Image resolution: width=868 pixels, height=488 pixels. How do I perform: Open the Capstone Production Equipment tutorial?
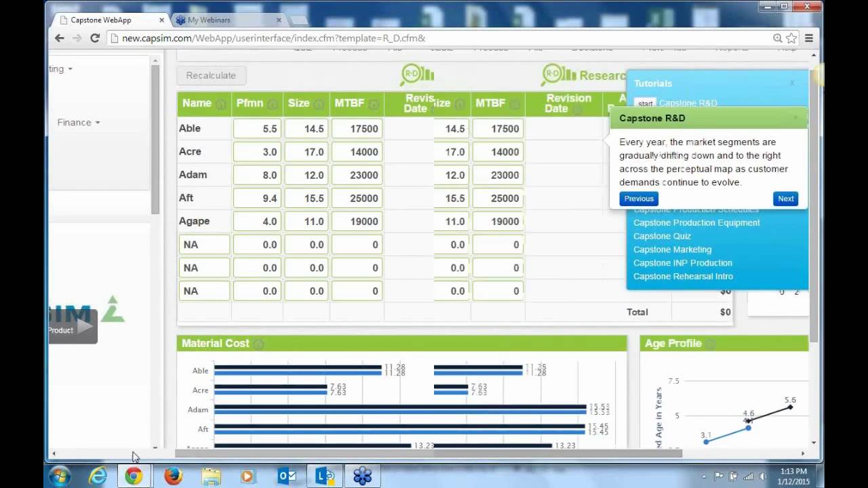[696, 223]
